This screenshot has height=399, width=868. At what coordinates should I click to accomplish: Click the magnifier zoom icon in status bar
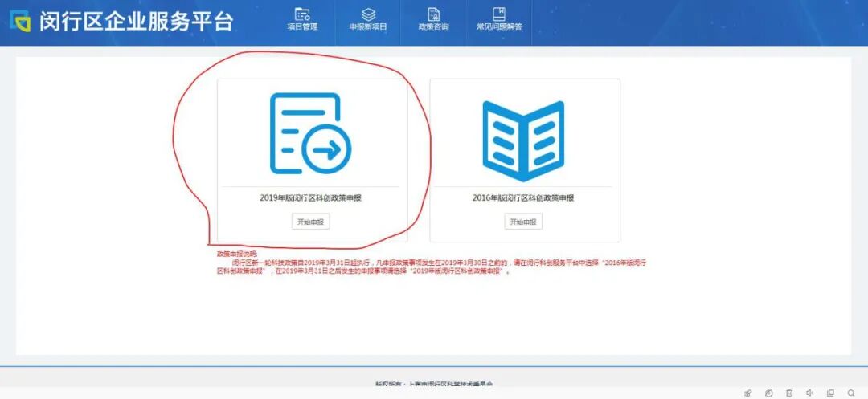(851, 393)
